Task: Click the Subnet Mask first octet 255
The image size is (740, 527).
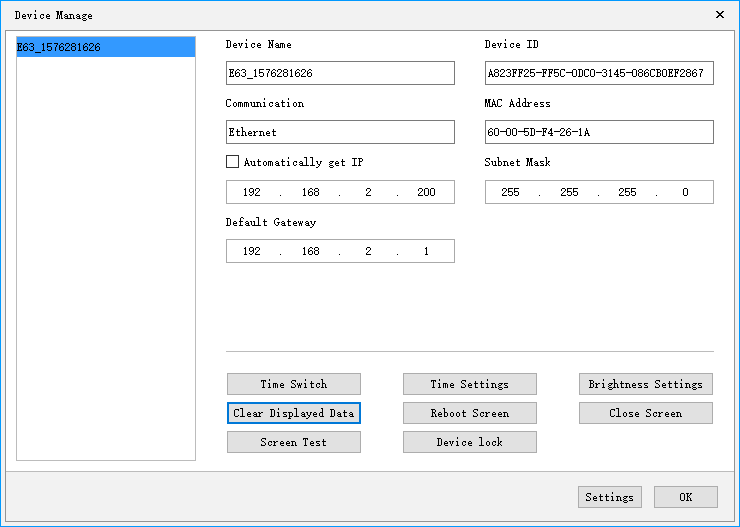Action: (x=510, y=192)
